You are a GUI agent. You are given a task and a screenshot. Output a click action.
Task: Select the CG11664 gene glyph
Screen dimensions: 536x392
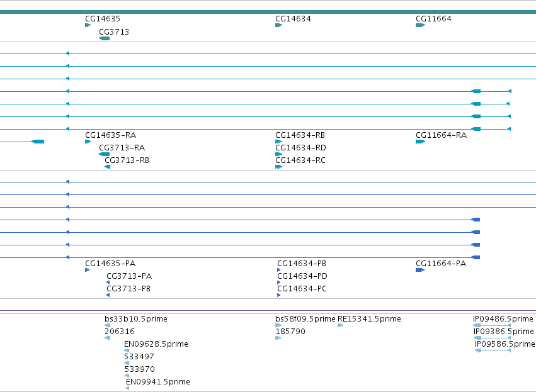pos(421,25)
